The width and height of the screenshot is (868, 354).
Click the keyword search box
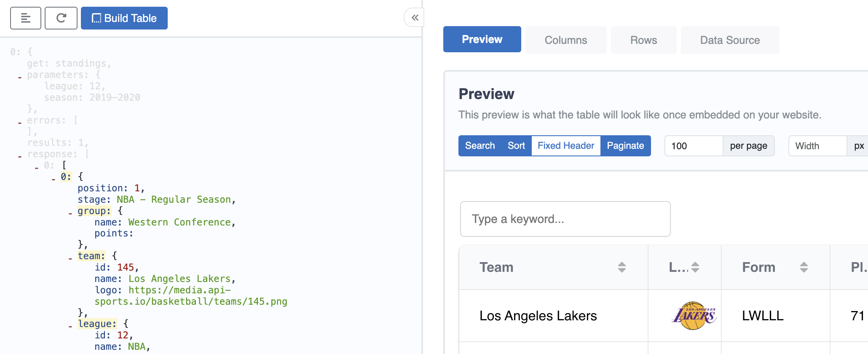pos(565,219)
